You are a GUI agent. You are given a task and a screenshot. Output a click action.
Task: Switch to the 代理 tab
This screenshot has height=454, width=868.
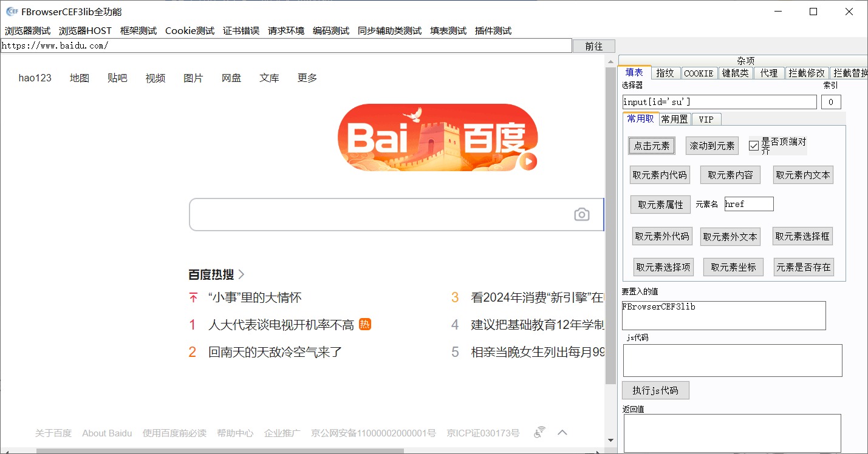[769, 73]
